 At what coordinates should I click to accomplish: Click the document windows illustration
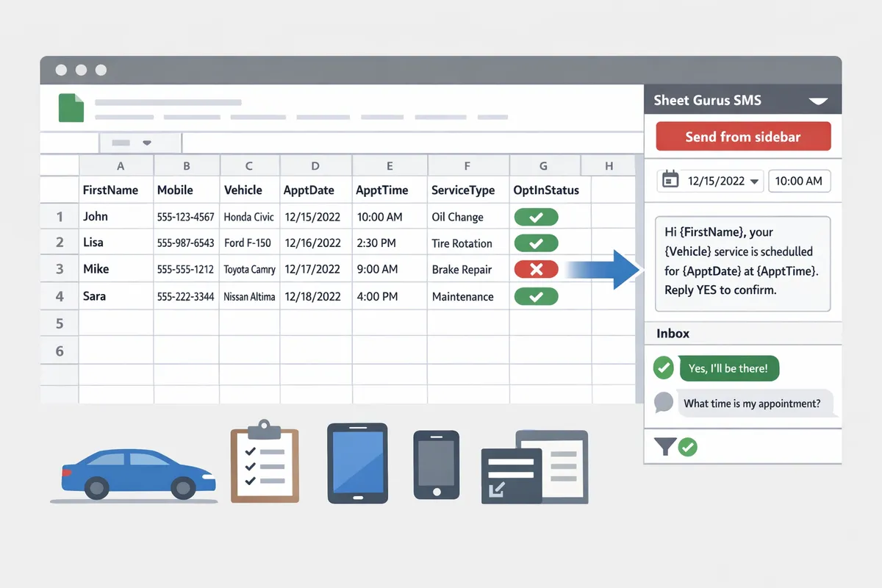(534, 467)
